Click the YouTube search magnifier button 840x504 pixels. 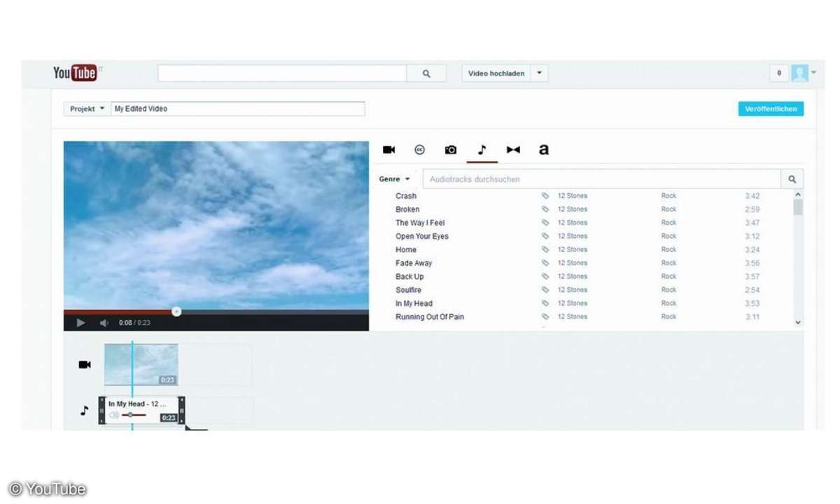426,73
